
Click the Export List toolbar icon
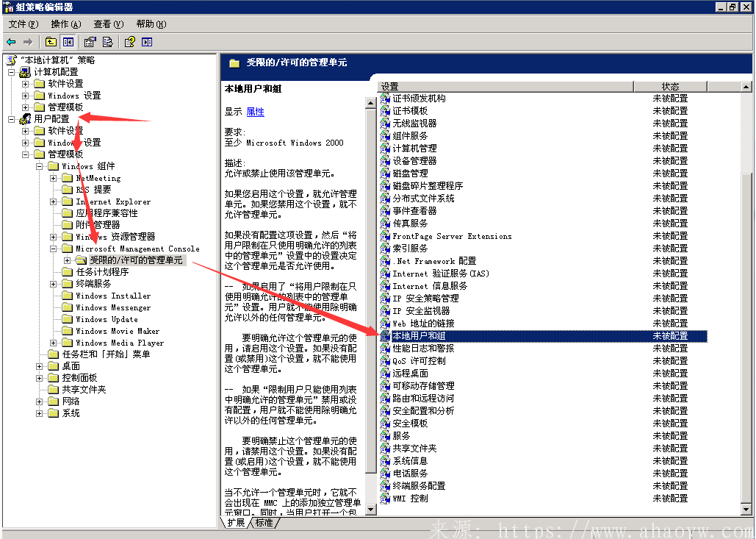pos(107,42)
